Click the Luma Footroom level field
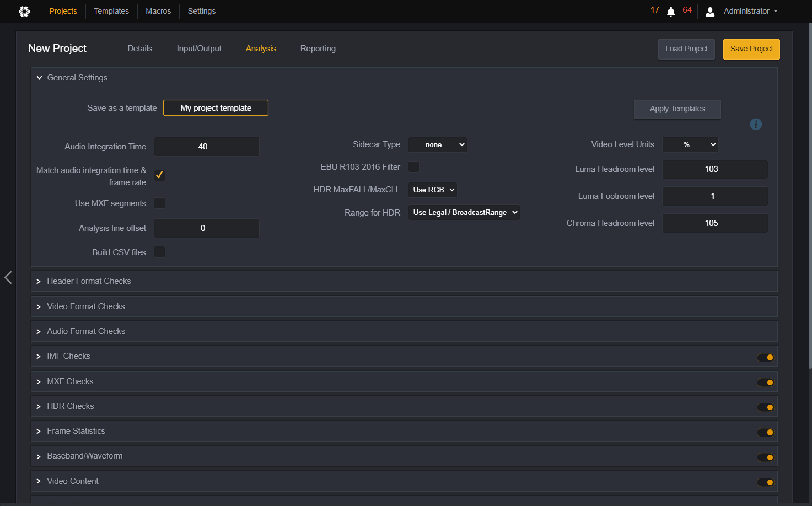812x506 pixels. (x=715, y=196)
